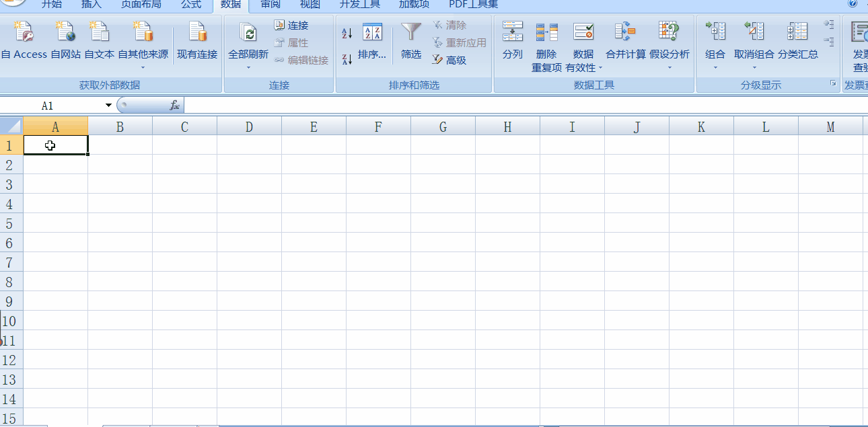Expand the 取消组合 dropdown arrow
The height and width of the screenshot is (427, 868).
(754, 67)
